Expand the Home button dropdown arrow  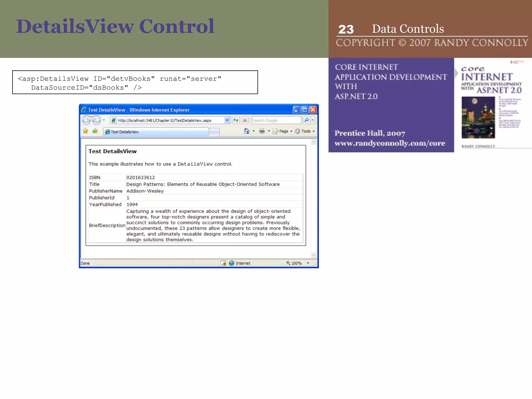pyautogui.click(x=254, y=131)
